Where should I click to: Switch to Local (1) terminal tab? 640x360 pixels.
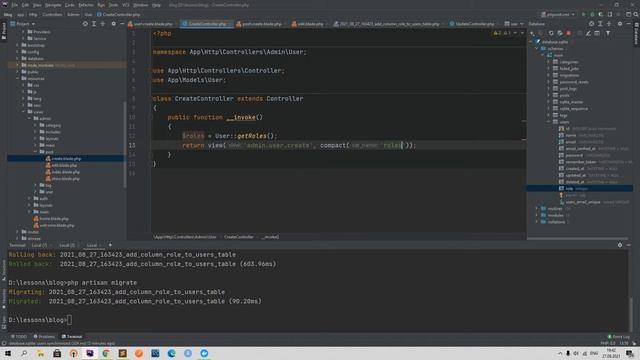coord(39,245)
